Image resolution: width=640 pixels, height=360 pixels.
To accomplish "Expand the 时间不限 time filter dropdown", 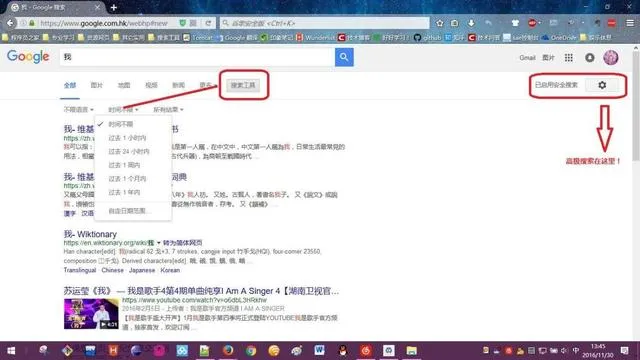I will coord(123,109).
